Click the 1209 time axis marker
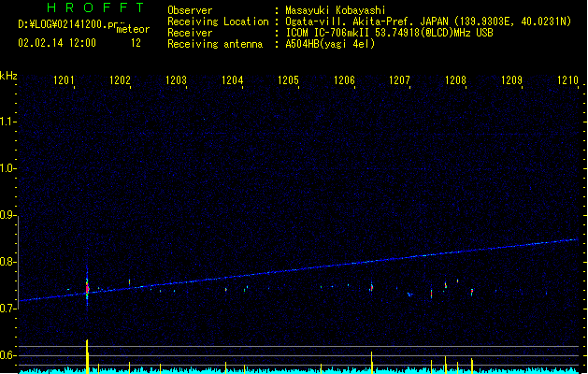The width and height of the screenshot is (588, 374). [x=512, y=79]
